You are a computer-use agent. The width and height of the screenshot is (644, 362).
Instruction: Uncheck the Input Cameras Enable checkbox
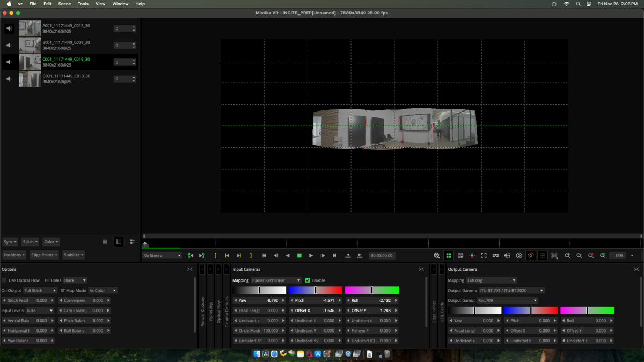(x=308, y=280)
